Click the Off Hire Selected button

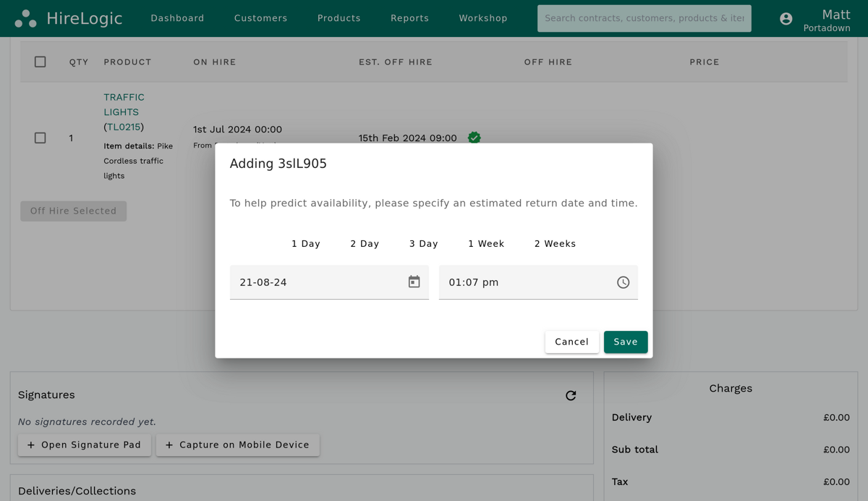[x=73, y=211]
